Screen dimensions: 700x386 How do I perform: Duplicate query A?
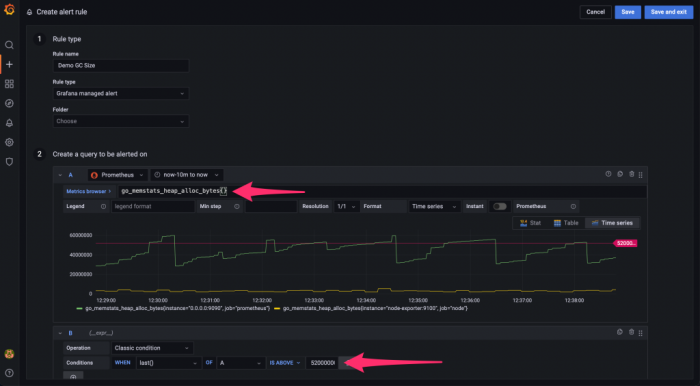coord(620,174)
